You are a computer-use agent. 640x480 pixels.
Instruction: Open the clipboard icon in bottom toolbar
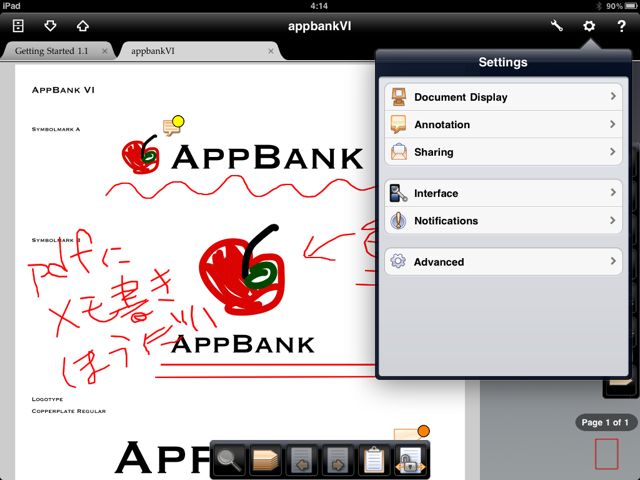pyautogui.click(x=373, y=460)
